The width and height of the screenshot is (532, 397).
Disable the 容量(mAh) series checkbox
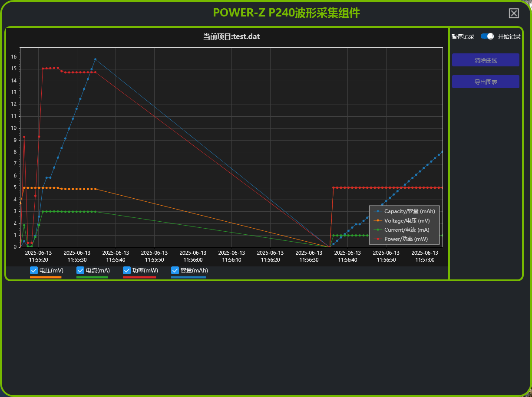175,271
